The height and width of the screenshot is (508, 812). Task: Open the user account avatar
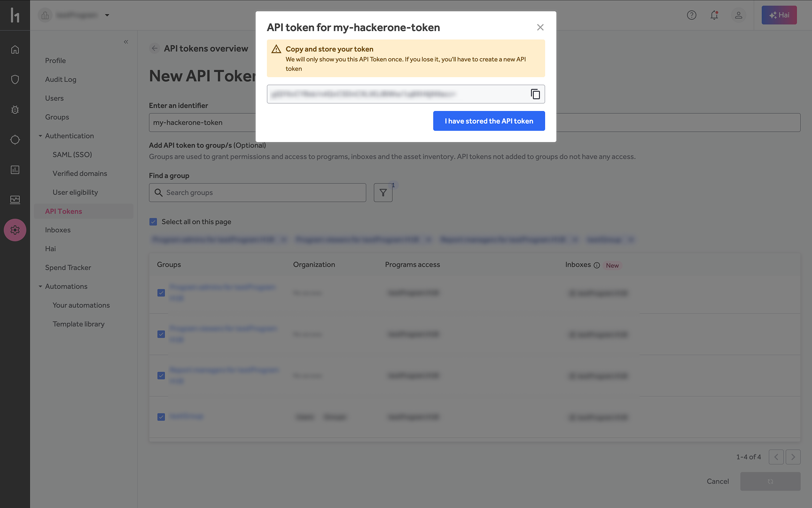[739, 15]
